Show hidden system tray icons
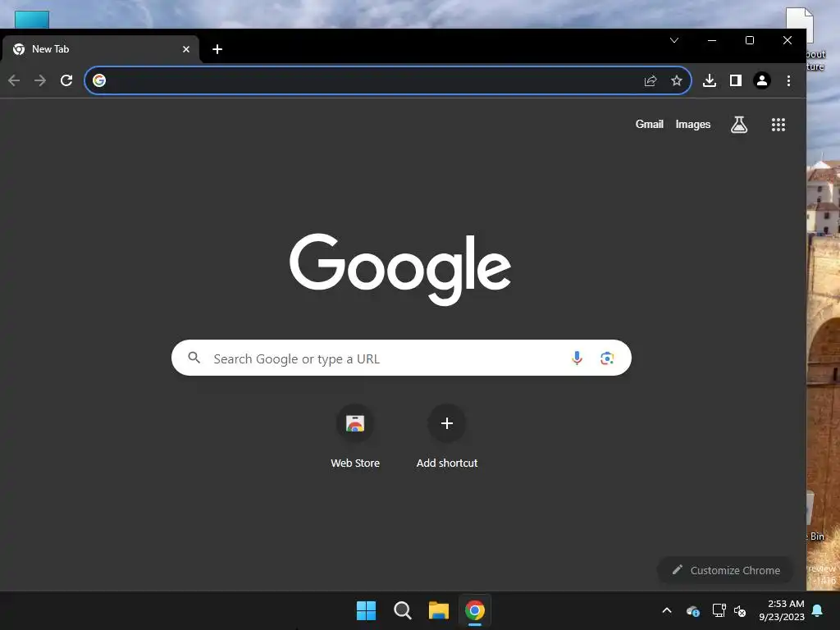840x630 pixels. [x=666, y=610]
